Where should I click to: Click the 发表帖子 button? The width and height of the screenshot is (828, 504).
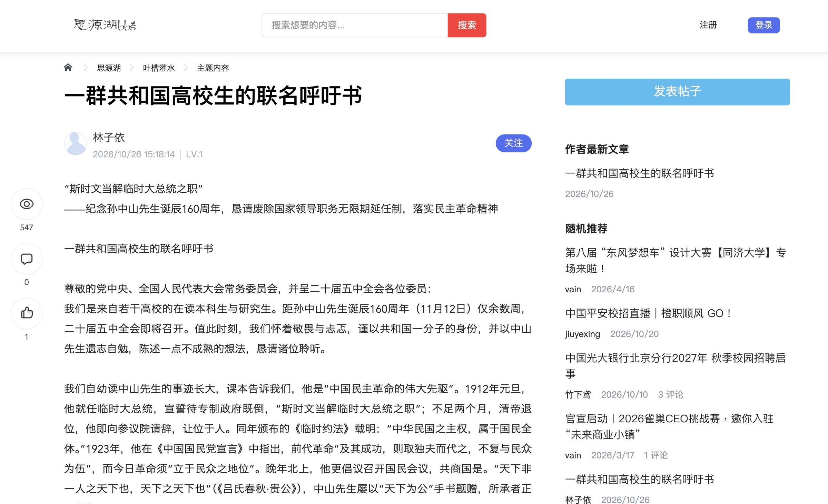tap(677, 92)
